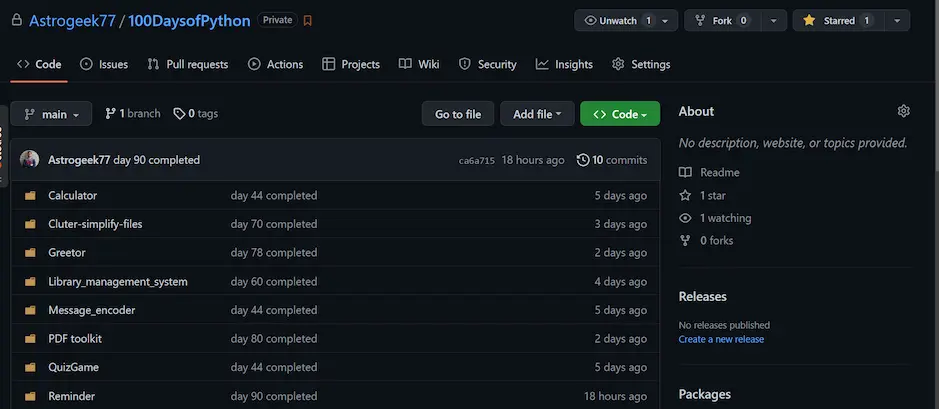The width and height of the screenshot is (939, 409).
Task: Click the eye icon beside 1 watching
Action: click(x=685, y=218)
